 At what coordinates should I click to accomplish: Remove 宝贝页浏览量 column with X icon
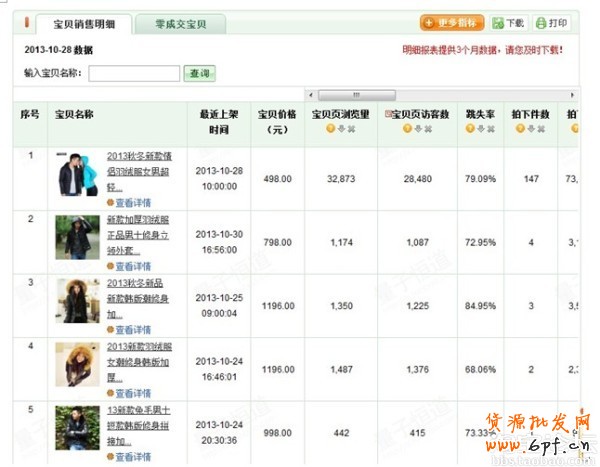point(352,130)
